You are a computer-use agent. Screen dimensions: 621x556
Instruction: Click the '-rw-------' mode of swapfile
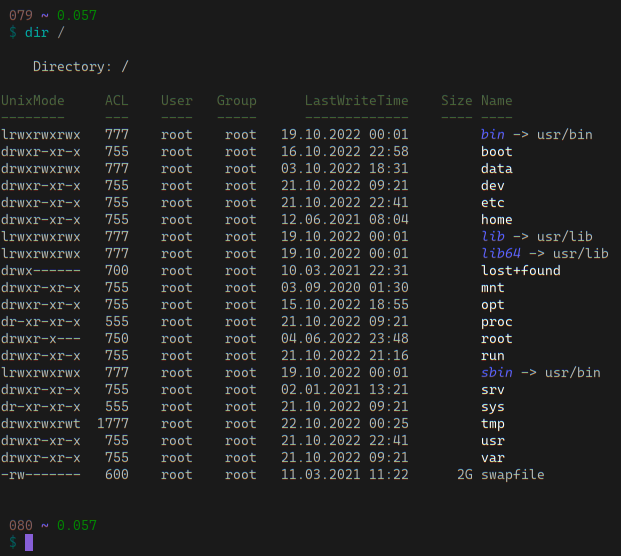tap(41, 475)
